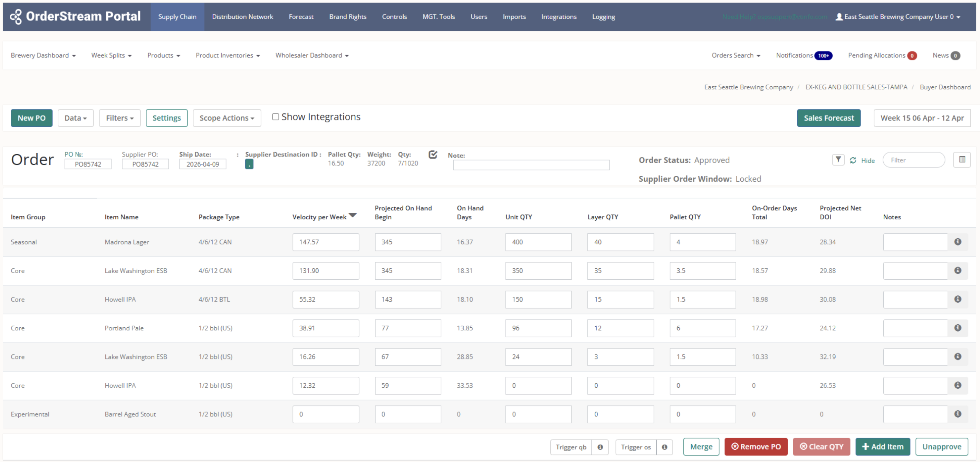The width and height of the screenshot is (980, 462).
Task: Open the Brand Rights nav item
Action: [347, 17]
